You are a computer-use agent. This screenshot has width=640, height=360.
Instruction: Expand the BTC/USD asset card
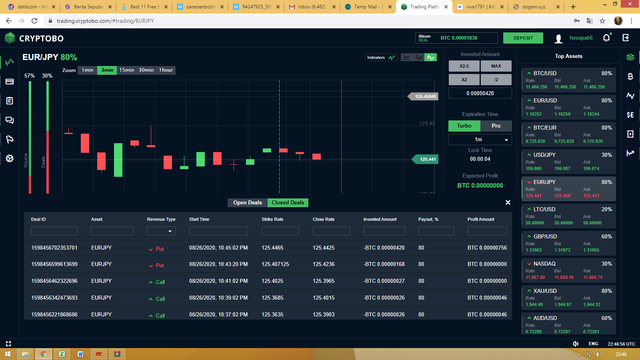click(x=568, y=80)
